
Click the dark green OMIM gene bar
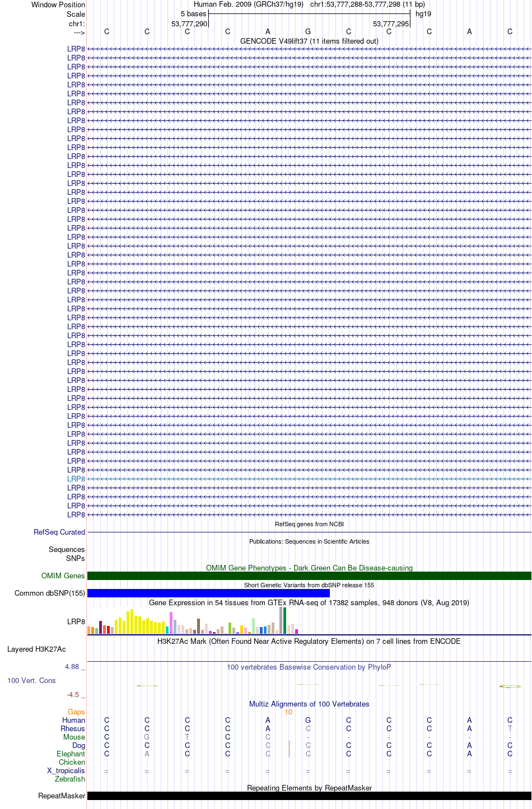pyautogui.click(x=309, y=576)
